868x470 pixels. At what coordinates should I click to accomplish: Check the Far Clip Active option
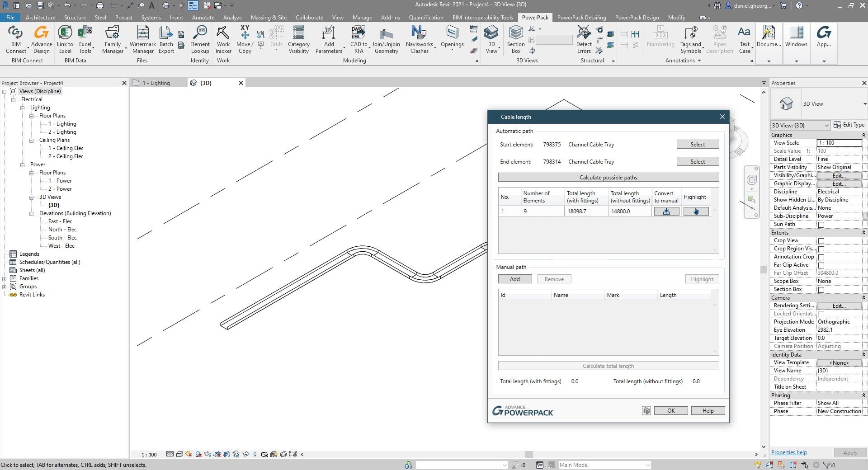tap(821, 265)
